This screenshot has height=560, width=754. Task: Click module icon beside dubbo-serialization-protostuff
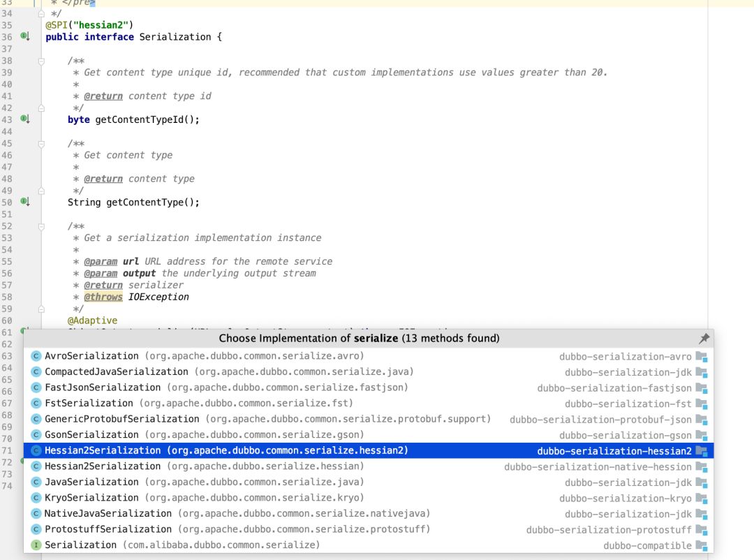pyautogui.click(x=702, y=530)
